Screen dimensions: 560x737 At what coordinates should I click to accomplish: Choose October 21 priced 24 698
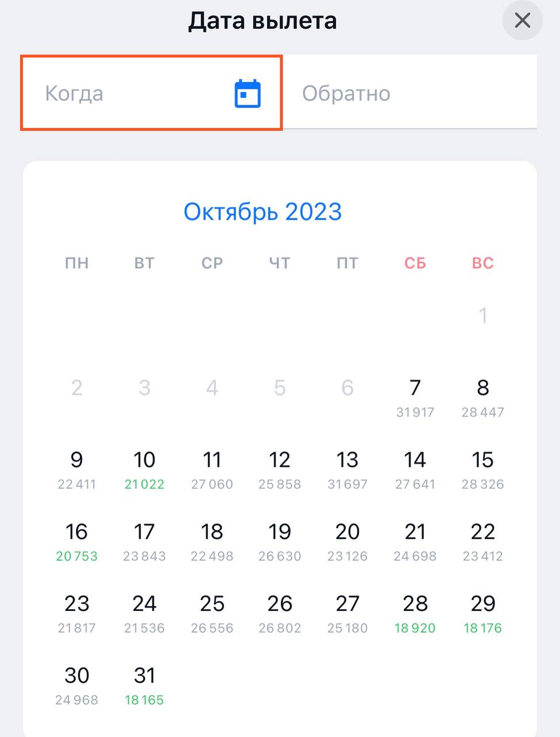(415, 541)
